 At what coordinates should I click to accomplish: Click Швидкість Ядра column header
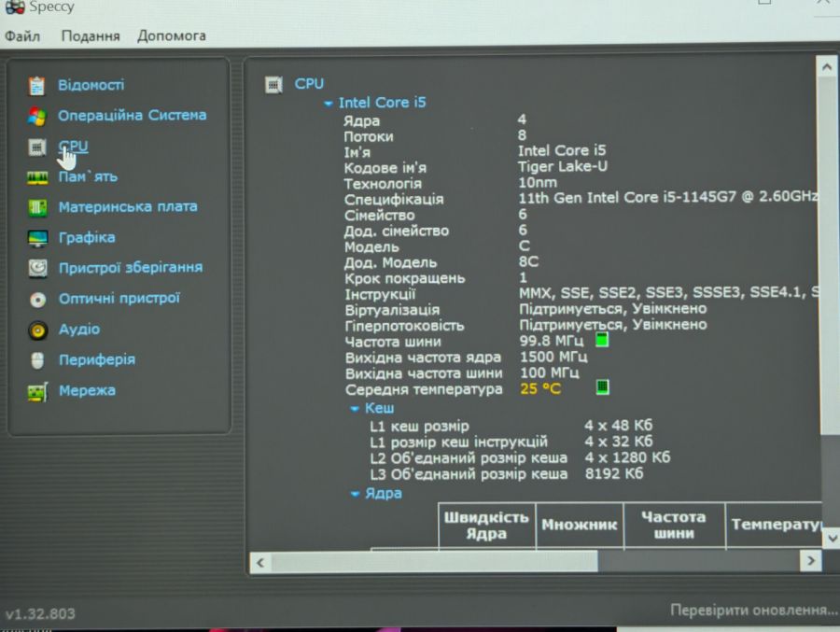point(486,526)
